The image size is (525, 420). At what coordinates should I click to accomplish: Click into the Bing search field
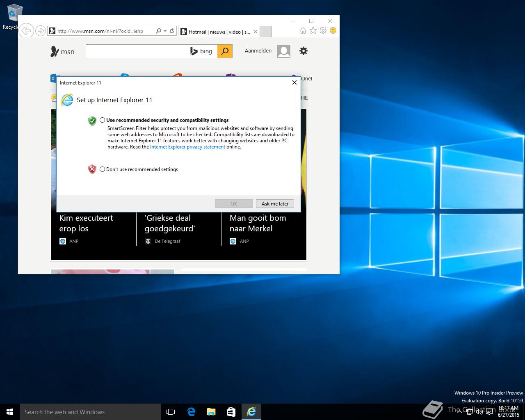click(x=137, y=51)
